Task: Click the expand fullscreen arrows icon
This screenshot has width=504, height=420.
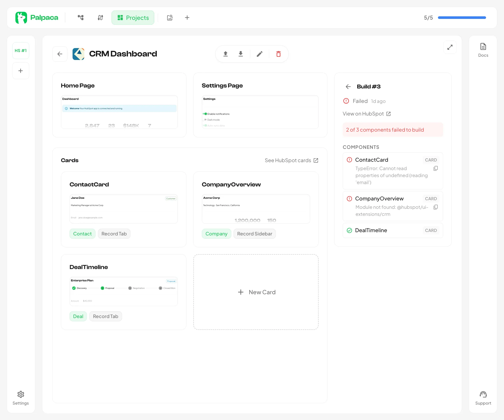Action: (x=450, y=47)
